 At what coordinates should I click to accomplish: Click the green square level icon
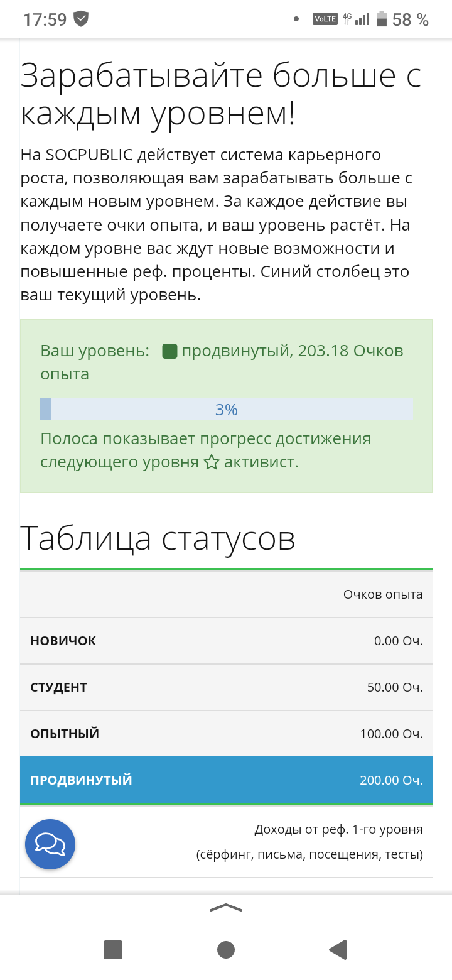click(x=169, y=351)
